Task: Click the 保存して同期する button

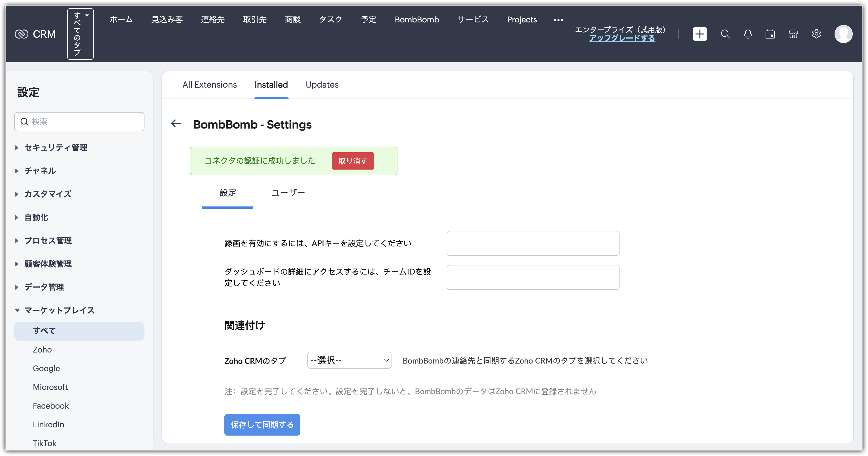Action: point(262,425)
